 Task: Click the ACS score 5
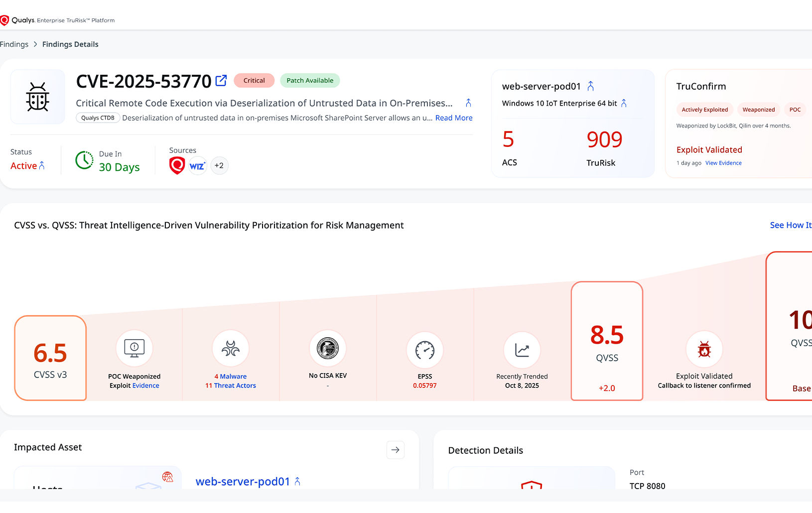(508, 139)
